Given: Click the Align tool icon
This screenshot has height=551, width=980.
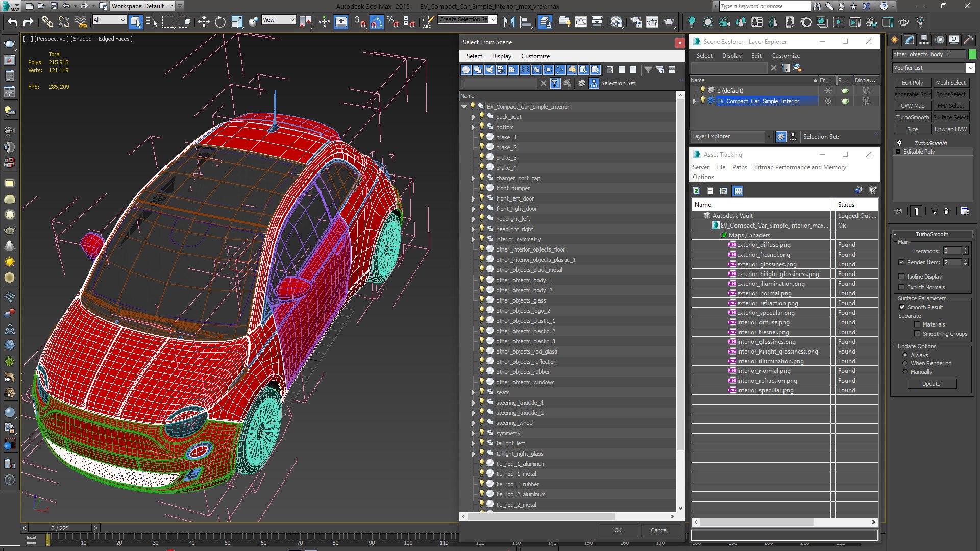Looking at the screenshot, I should [525, 21].
